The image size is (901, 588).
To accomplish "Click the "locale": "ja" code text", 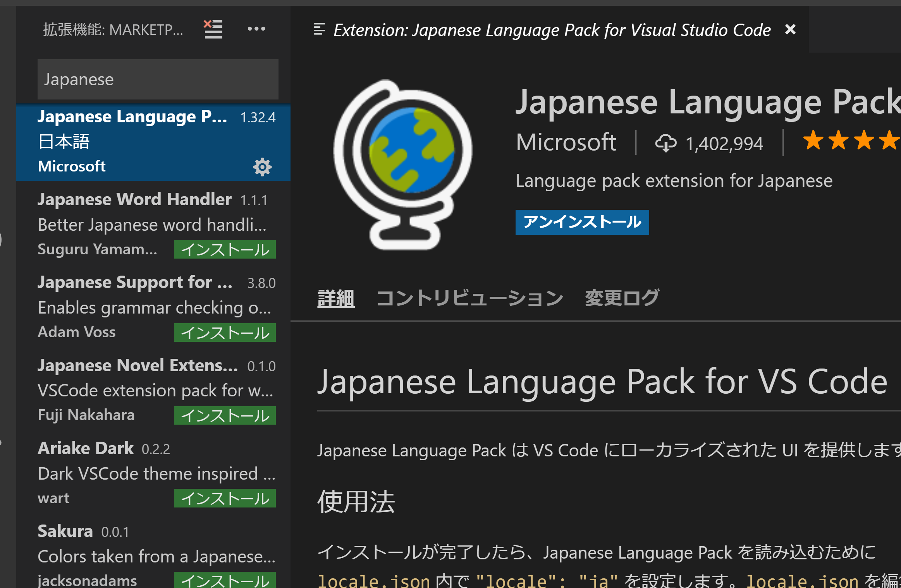I will coord(547,581).
